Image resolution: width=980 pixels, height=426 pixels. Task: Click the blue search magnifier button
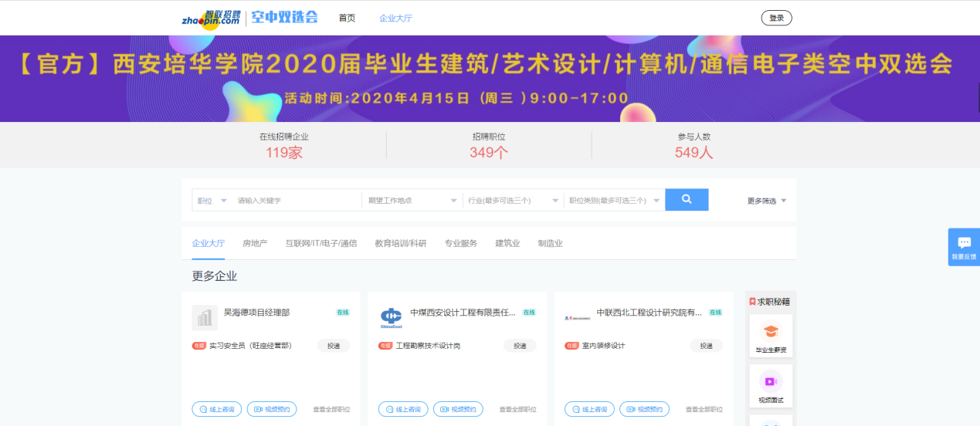click(686, 200)
